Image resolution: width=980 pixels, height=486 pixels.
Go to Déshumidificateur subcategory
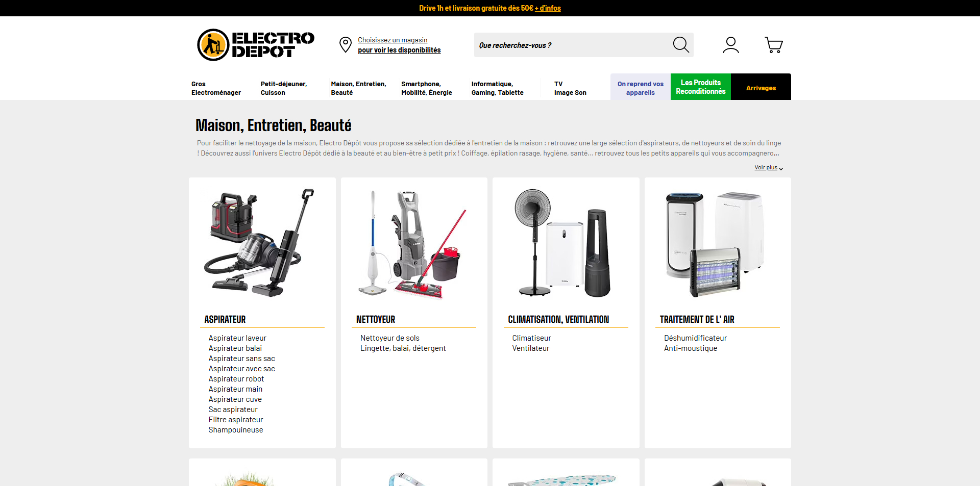pyautogui.click(x=695, y=338)
